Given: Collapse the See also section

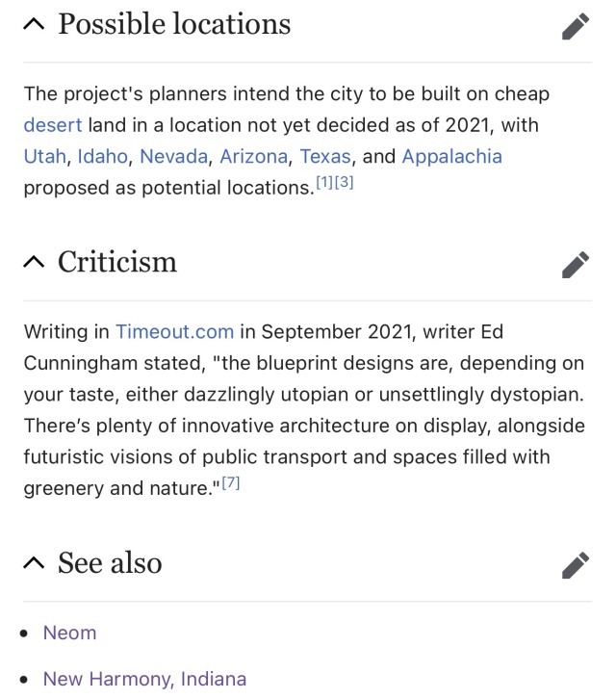Looking at the screenshot, I should [34, 564].
